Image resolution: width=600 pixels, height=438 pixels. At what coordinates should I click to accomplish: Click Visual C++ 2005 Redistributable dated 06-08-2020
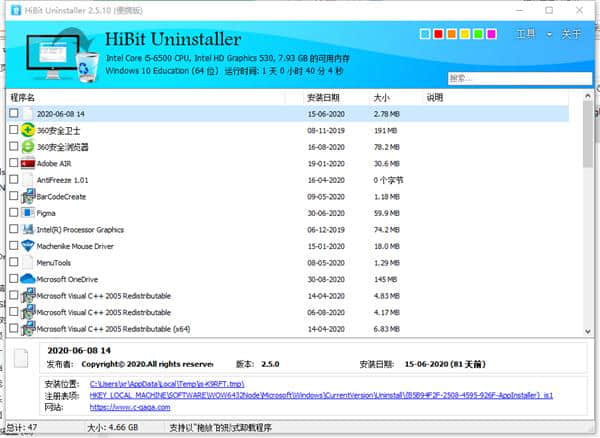tap(103, 313)
